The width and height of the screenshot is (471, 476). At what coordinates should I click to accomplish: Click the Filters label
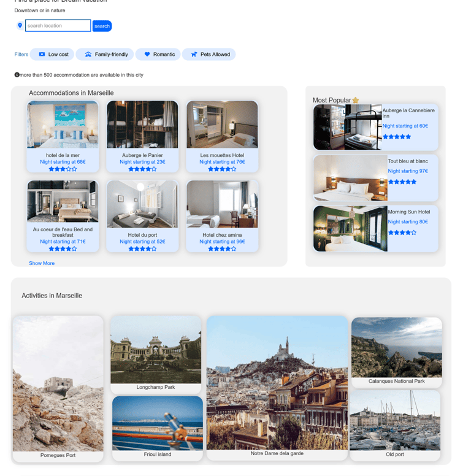[x=21, y=55]
